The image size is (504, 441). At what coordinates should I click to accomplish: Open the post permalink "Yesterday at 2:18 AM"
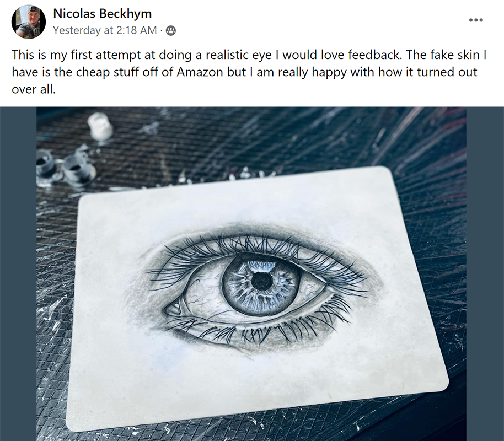[105, 30]
